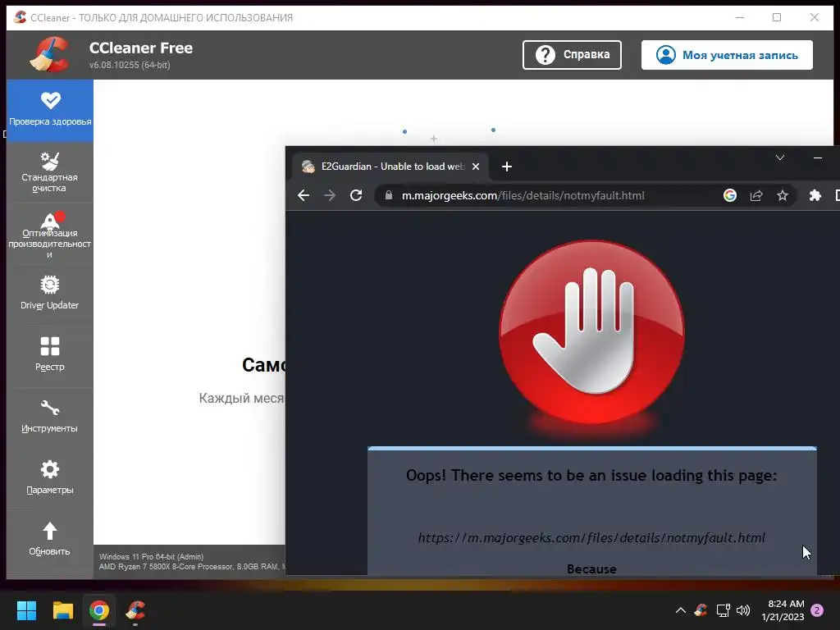Click the CCleaner taskbar icon
The width and height of the screenshot is (840, 630).
pyautogui.click(x=135, y=610)
